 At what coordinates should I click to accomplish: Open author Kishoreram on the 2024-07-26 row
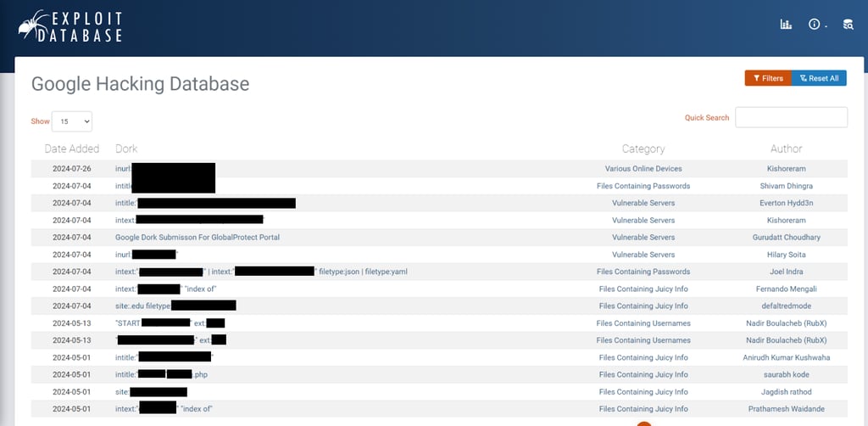(786, 168)
